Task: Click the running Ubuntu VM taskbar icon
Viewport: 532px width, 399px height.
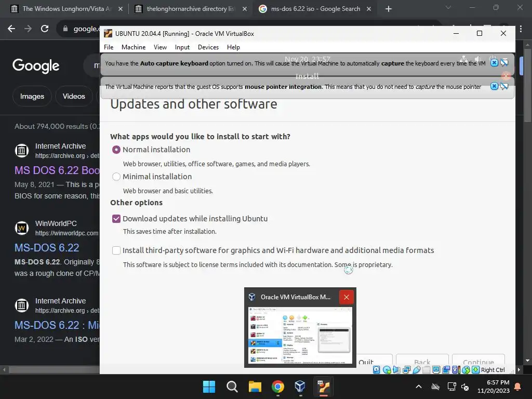Action: point(323,387)
